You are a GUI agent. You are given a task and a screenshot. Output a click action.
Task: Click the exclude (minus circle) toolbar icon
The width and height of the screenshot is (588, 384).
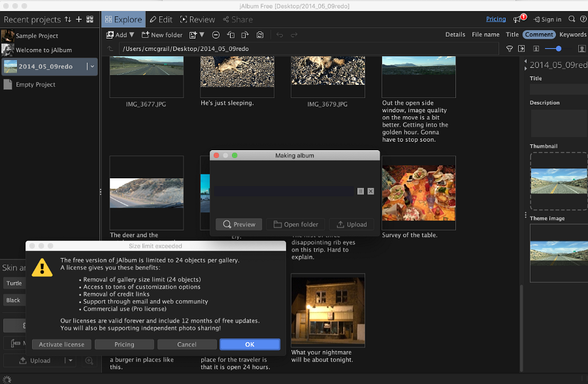216,35
